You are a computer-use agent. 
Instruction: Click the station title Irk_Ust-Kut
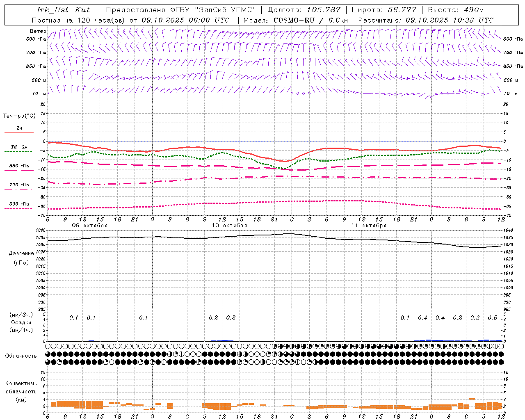63,10
